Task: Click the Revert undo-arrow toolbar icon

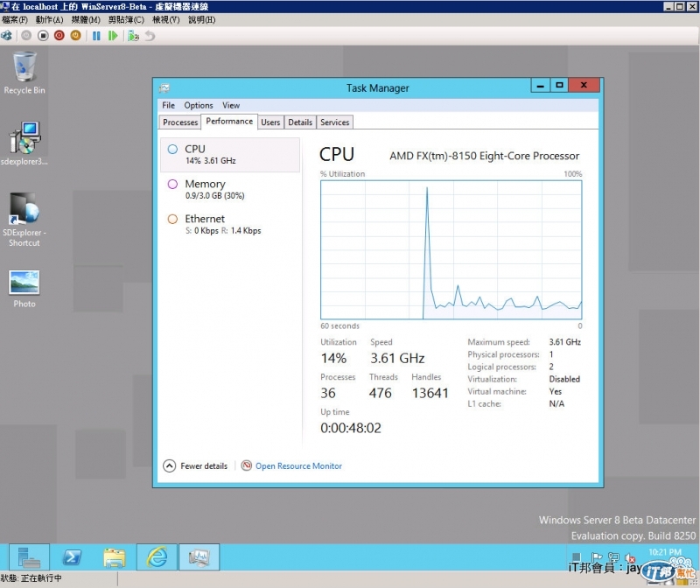Action: 150,36
